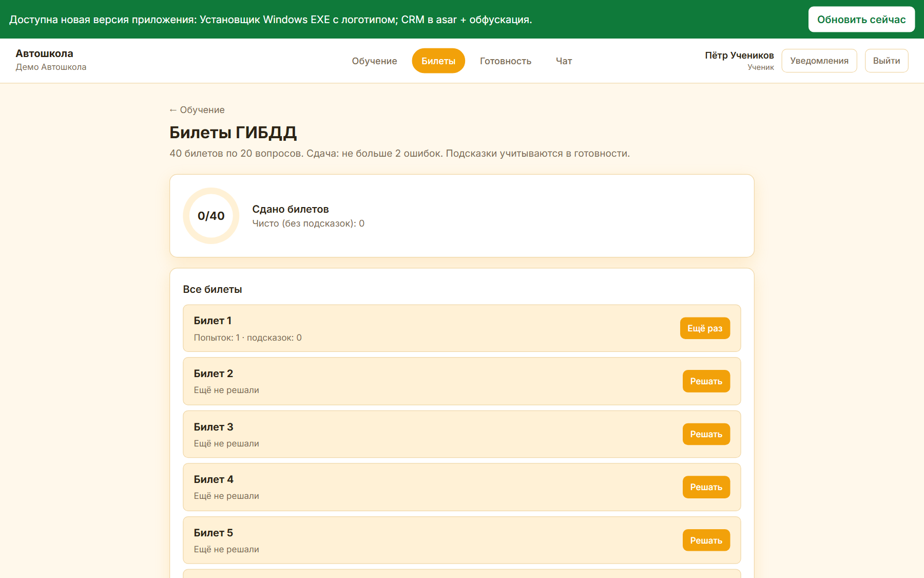Click the "Обновить сейчас" update button
The height and width of the screenshot is (578, 924).
pyautogui.click(x=861, y=20)
